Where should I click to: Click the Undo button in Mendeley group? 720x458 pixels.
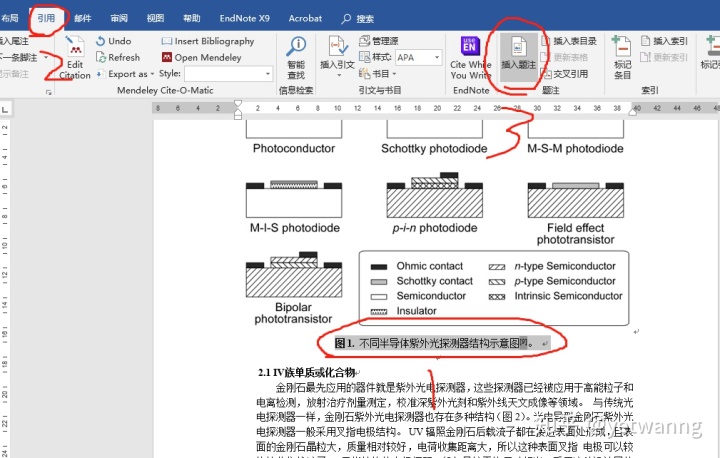click(x=113, y=41)
